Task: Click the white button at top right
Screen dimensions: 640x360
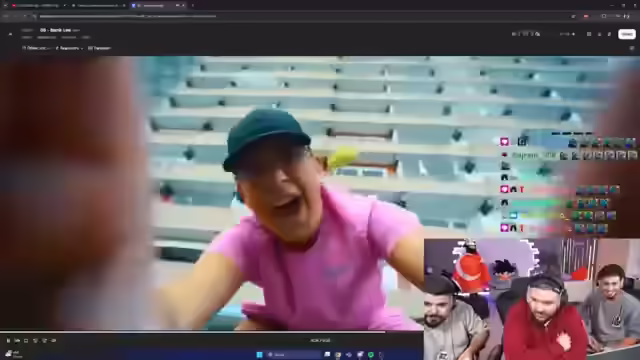Action: (x=627, y=34)
